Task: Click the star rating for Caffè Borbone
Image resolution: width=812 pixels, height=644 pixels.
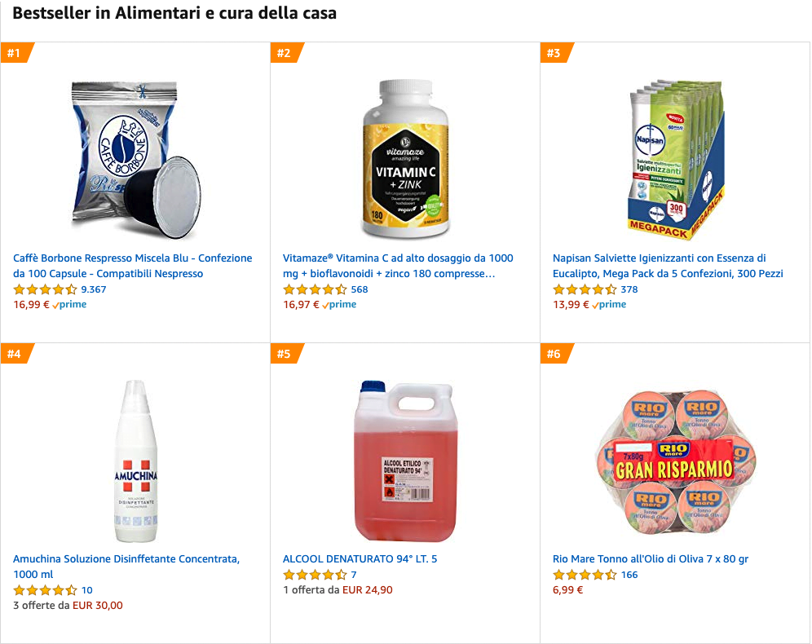Action: pos(46,289)
